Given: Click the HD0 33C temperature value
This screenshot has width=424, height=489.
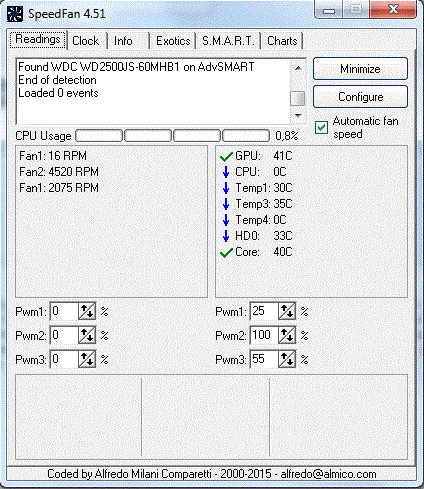Looking at the screenshot, I should 283,236.
